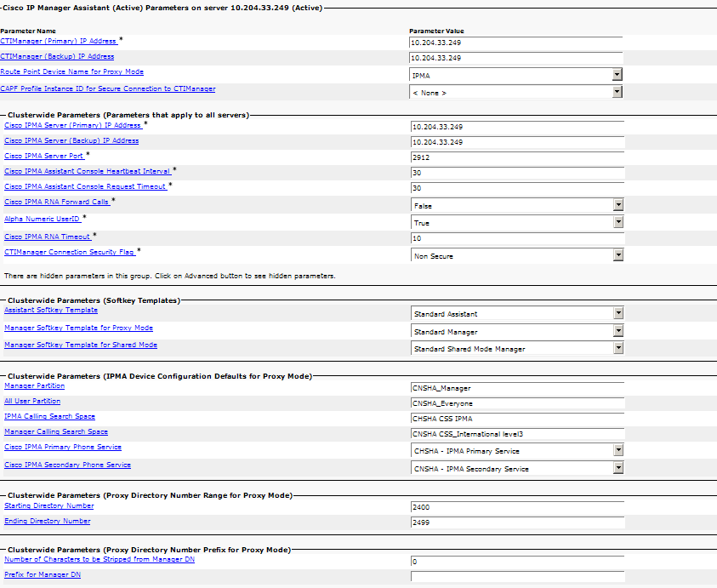Viewport: 717px width, 588px height.
Task: Click CTIManager Connection Security Flag link
Action: tap(69, 252)
